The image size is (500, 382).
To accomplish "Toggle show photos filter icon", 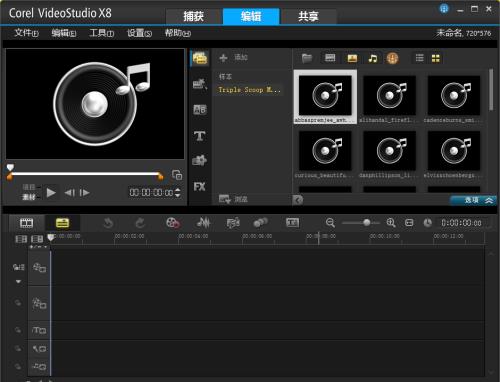I will click(352, 58).
